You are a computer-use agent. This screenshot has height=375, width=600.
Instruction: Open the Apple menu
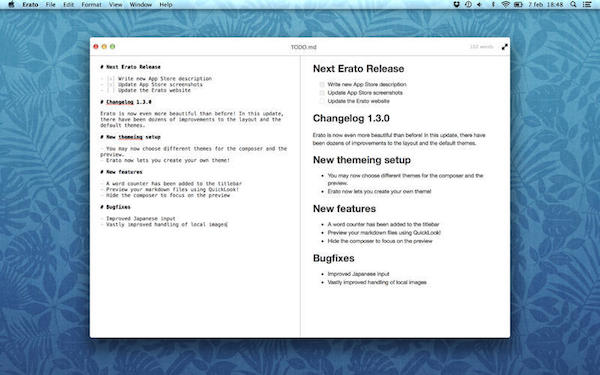click(x=11, y=5)
